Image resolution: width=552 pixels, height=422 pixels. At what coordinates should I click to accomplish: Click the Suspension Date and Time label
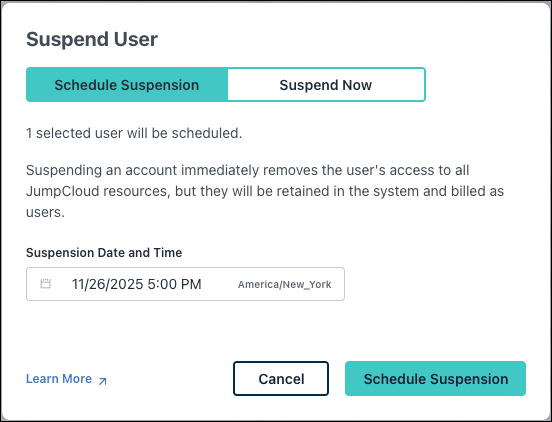click(x=104, y=253)
